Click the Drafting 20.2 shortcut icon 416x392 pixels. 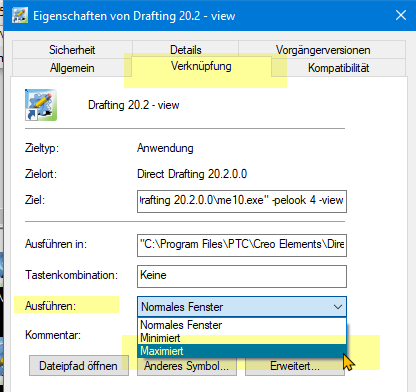tap(41, 105)
